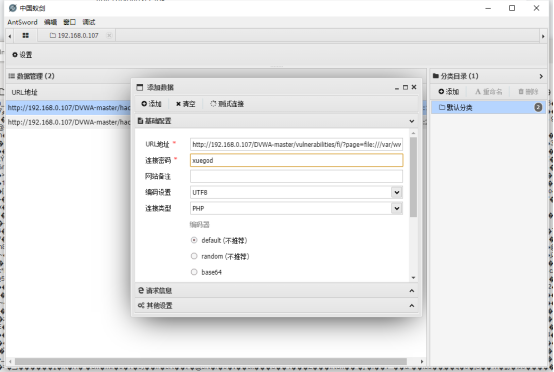This screenshot has width=554, height=372.
Task: Open the 窗口 menu
Action: click(69, 22)
